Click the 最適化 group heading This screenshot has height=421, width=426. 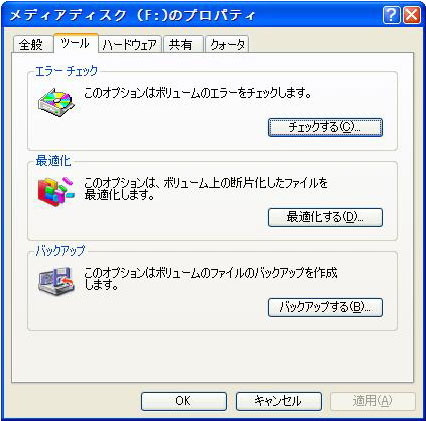(x=53, y=161)
